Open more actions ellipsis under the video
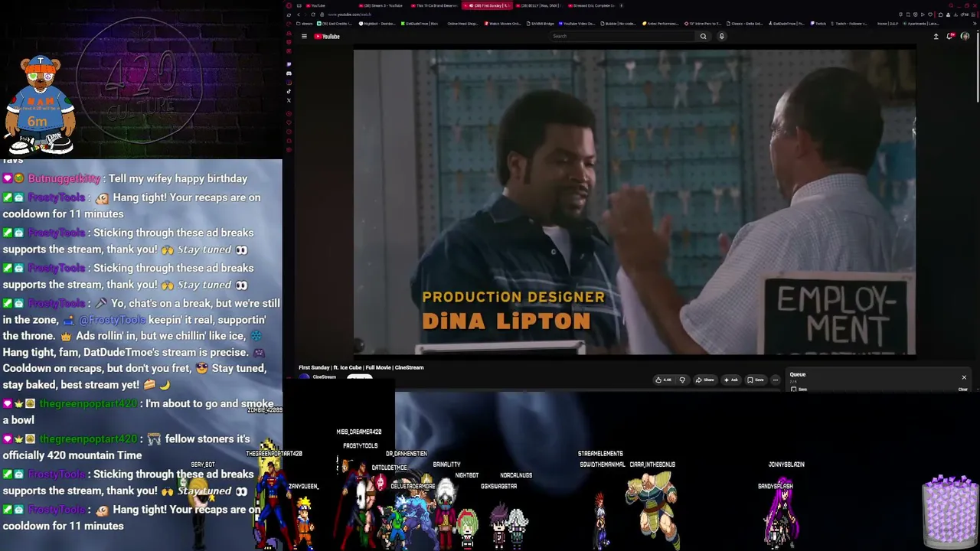Image resolution: width=980 pixels, height=551 pixels. [x=775, y=380]
